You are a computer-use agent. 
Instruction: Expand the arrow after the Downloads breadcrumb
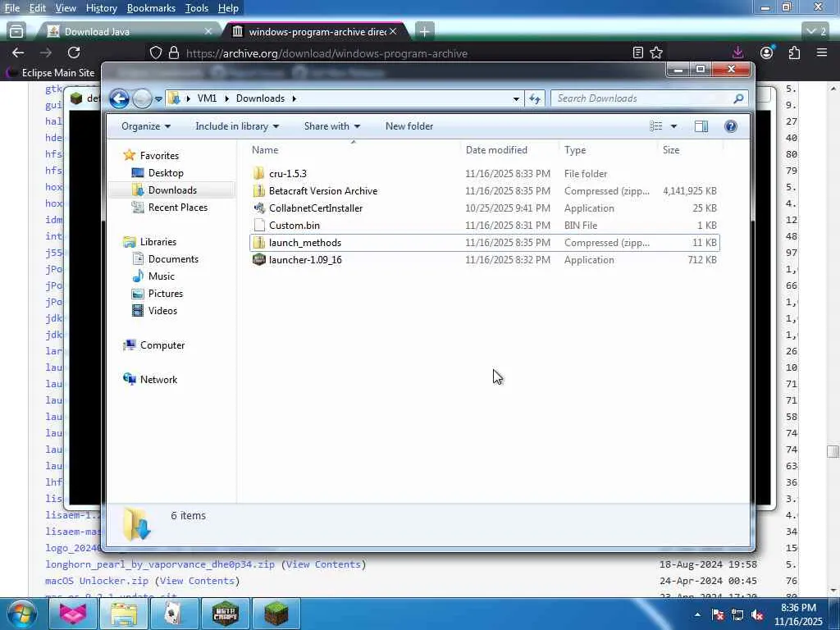pos(294,98)
